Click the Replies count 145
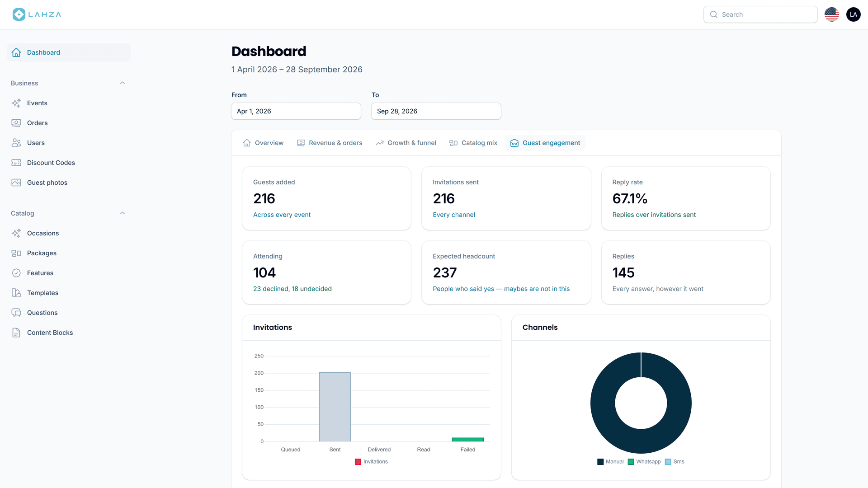This screenshot has width=868, height=488. [x=623, y=272]
